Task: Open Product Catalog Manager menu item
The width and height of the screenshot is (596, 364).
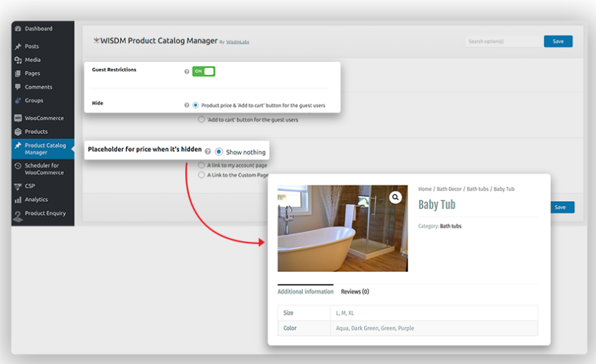Action: (43, 149)
